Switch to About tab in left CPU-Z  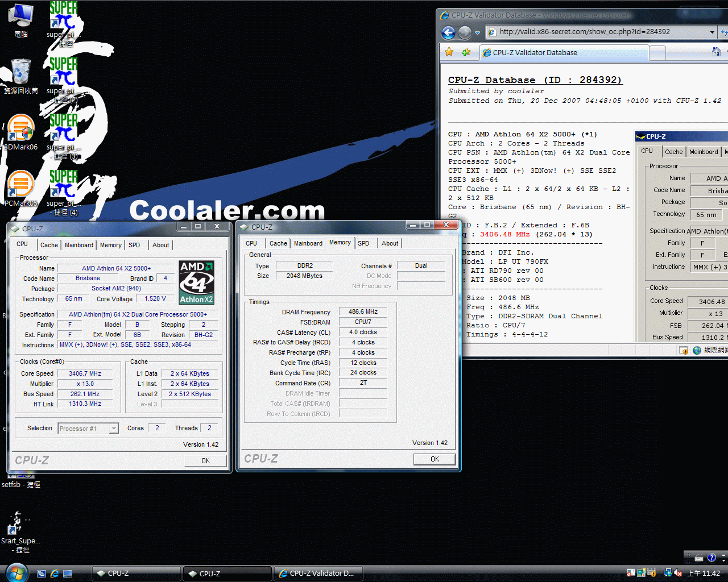(161, 245)
